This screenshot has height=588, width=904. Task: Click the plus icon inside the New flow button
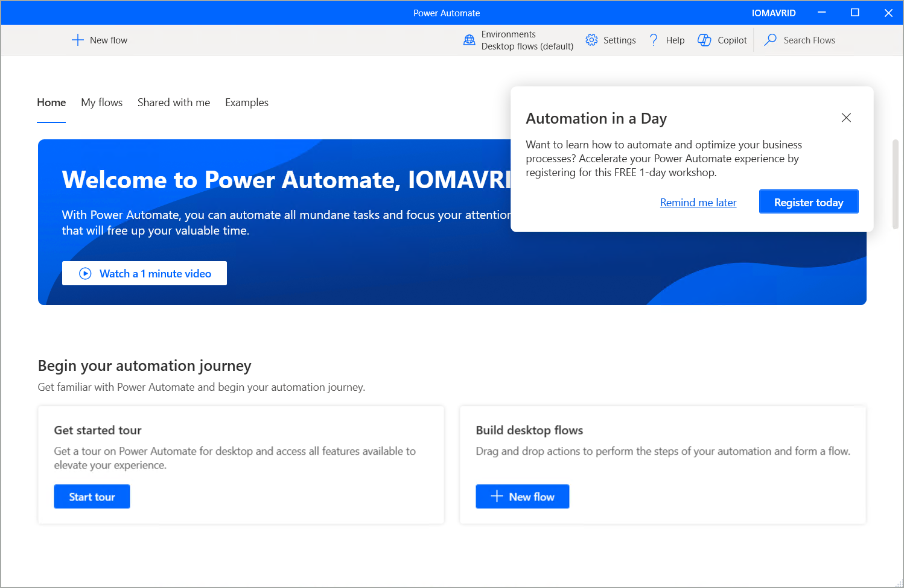pyautogui.click(x=496, y=496)
